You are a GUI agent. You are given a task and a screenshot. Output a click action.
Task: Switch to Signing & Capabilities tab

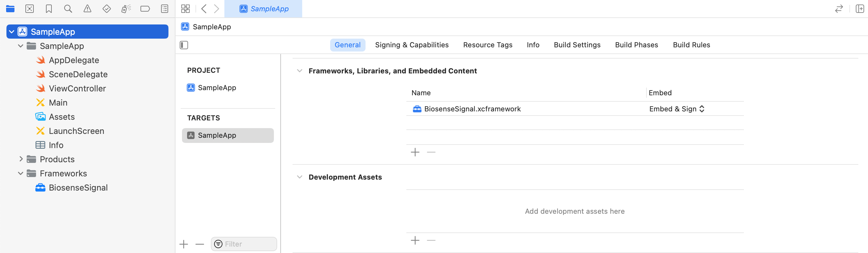pyautogui.click(x=412, y=45)
